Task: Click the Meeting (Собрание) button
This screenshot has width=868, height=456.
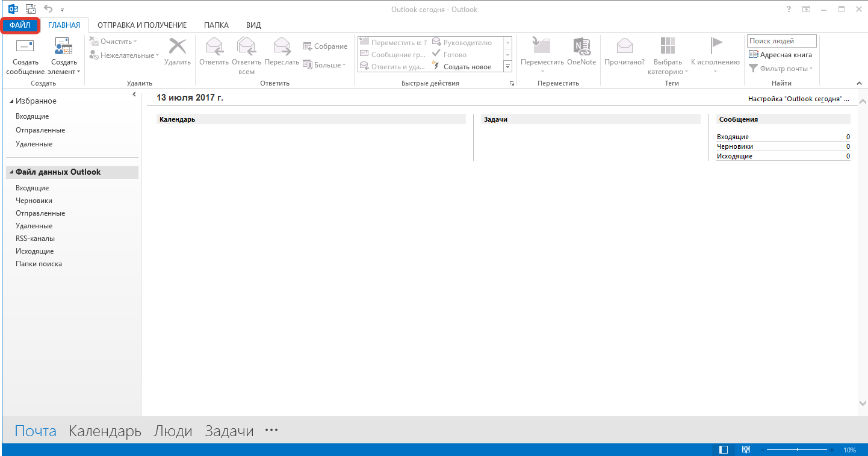Action: coord(325,46)
